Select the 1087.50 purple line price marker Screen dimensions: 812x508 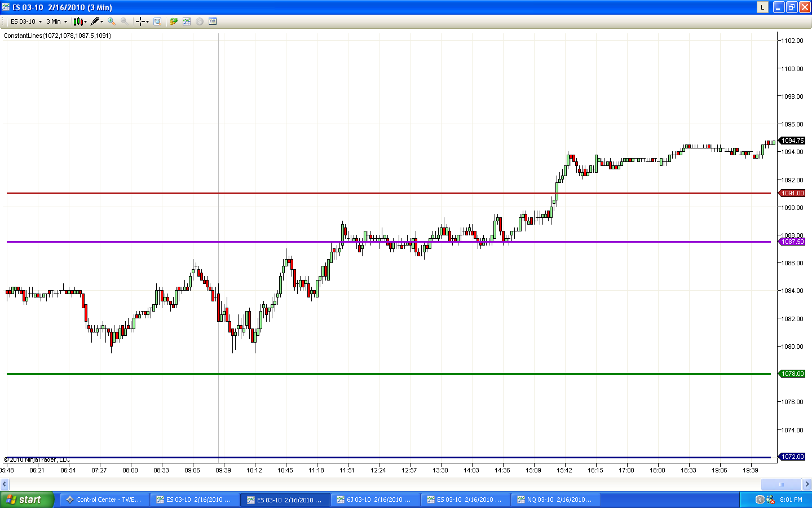coord(792,242)
